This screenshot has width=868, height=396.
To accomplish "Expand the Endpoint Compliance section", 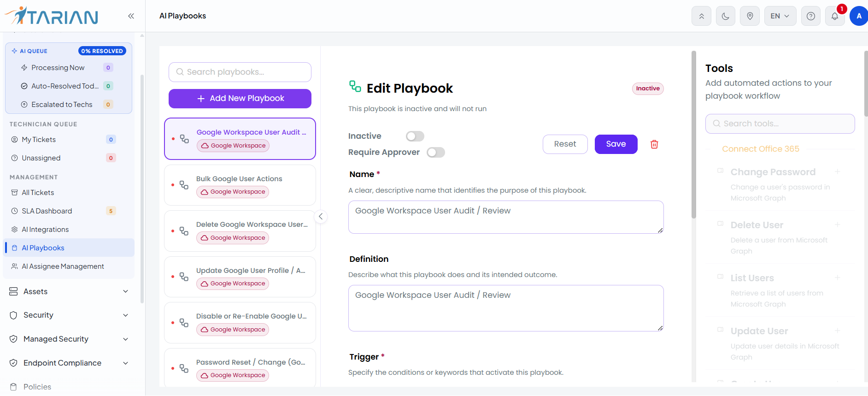I will point(69,363).
